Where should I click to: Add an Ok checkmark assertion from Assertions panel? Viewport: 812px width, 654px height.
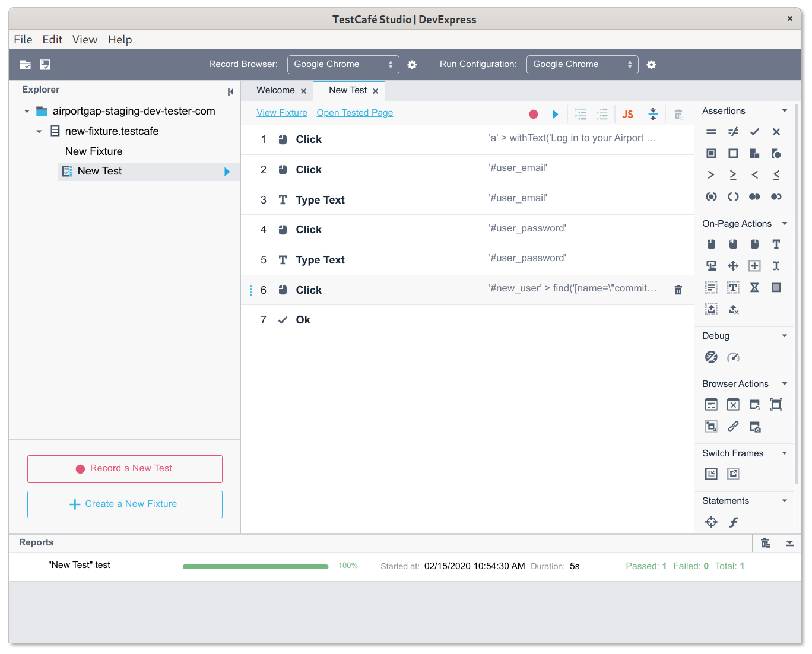pos(754,132)
